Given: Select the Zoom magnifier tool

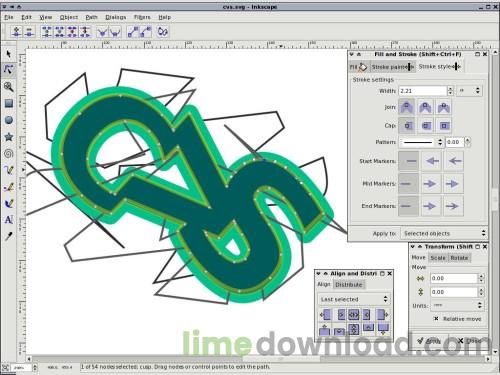Looking at the screenshot, I should point(9,87).
